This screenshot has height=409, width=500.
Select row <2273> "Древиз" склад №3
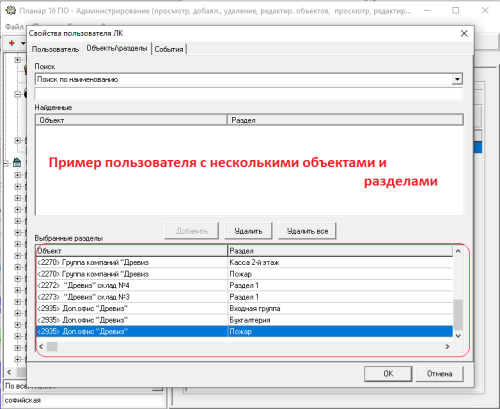pos(244,297)
